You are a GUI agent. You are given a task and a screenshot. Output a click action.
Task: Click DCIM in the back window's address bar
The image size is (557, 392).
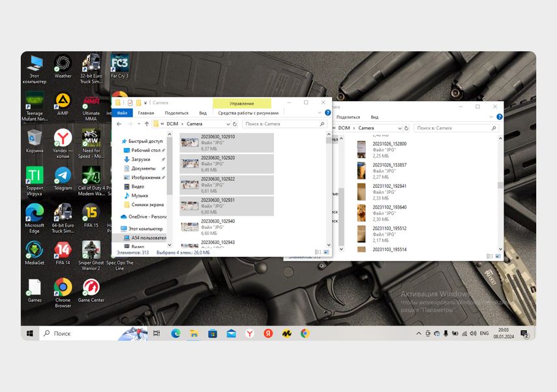[x=344, y=128]
